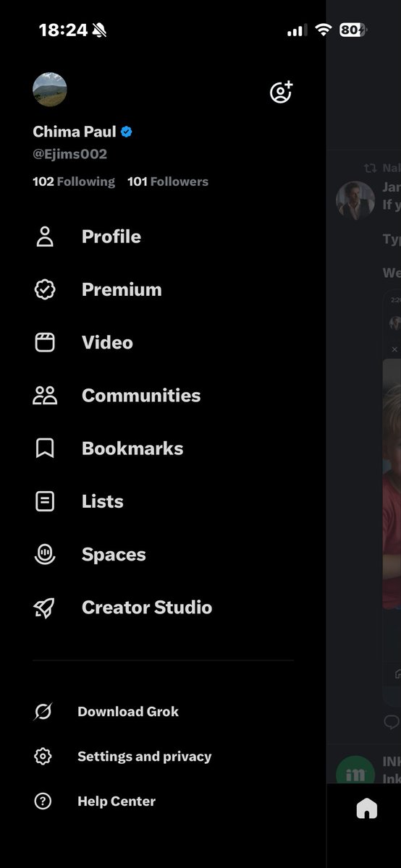This screenshot has width=401, height=868.
Task: Tap the green INK account avatar
Action: (355, 769)
